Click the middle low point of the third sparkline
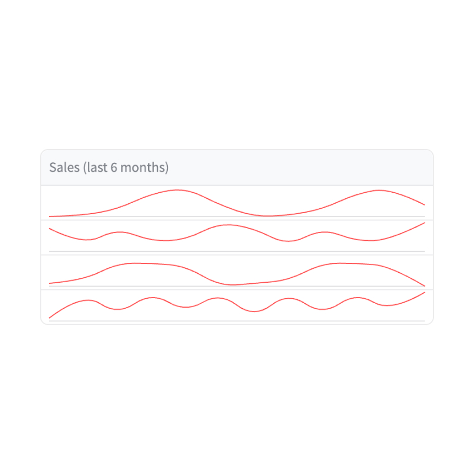476x476 pixels. click(x=233, y=284)
